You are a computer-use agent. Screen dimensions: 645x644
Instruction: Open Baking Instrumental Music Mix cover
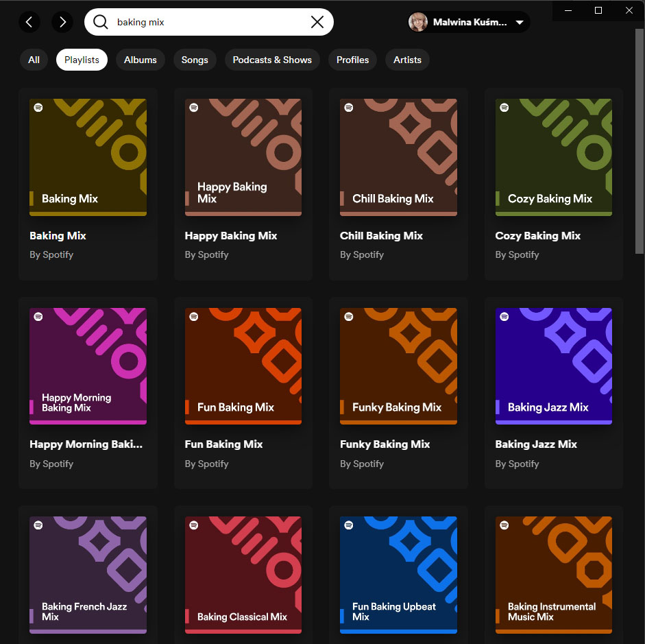pyautogui.click(x=554, y=575)
